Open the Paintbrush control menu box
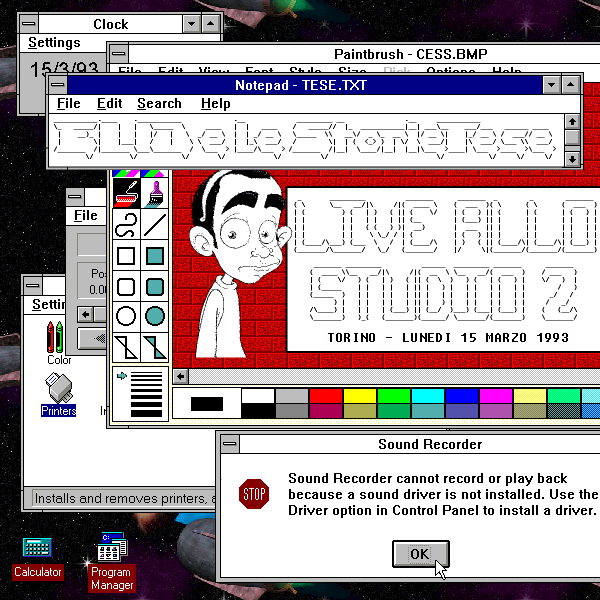Image resolution: width=600 pixels, height=600 pixels. pos(119,54)
